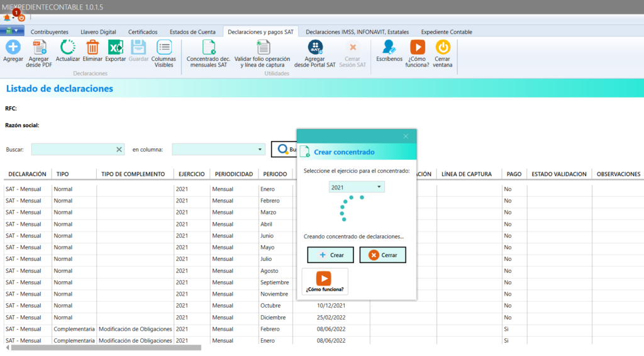Open the Escríbenos contact icon
This screenshot has height=356, width=644.
pyautogui.click(x=389, y=48)
